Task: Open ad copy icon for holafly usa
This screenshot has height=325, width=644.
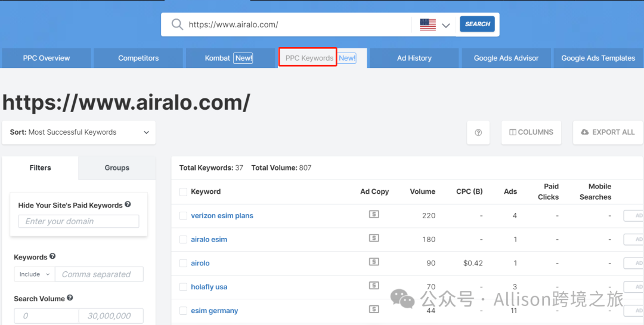Action: (374, 286)
